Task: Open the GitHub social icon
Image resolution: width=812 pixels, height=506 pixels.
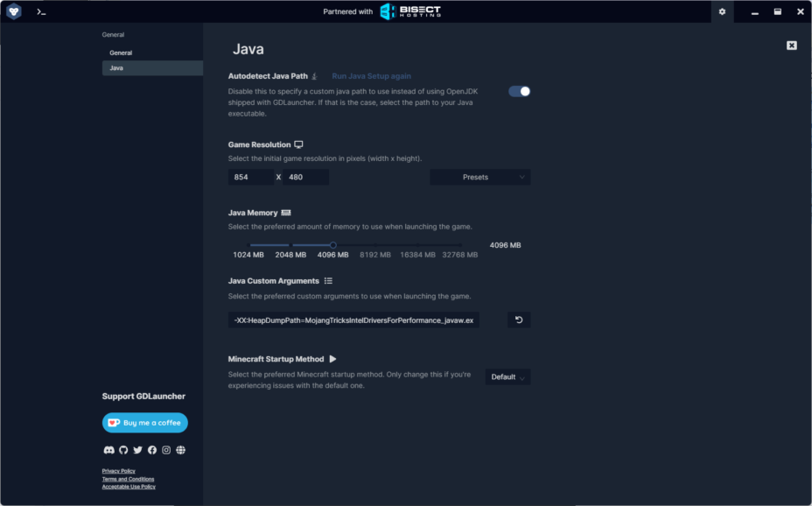Action: tap(123, 450)
